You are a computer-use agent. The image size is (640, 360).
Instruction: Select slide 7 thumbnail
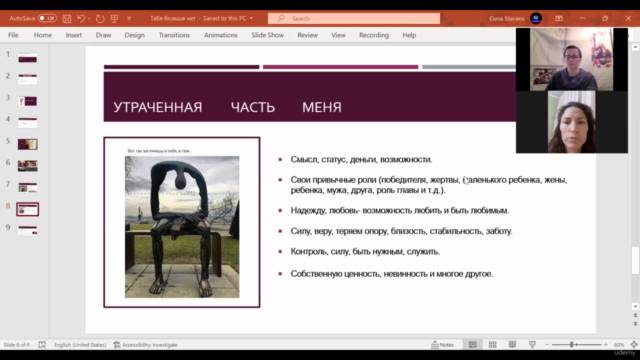[x=27, y=187]
